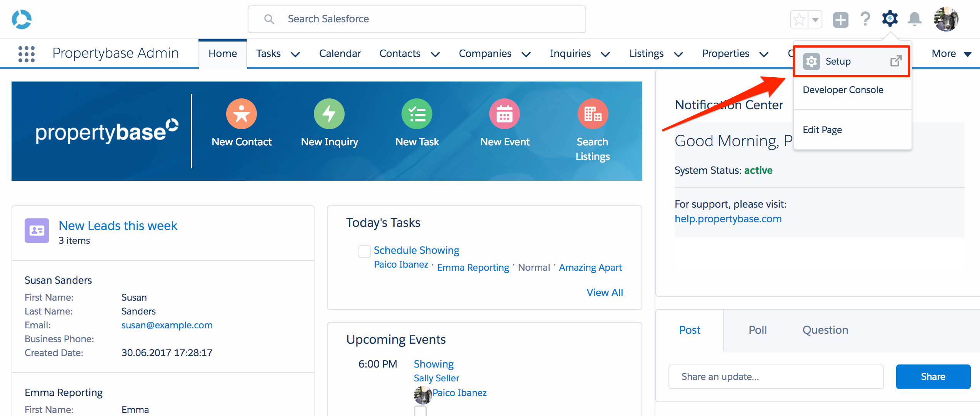
Task: Click Paico Ibanez avatar in Upcoming Events
Action: [x=423, y=394]
